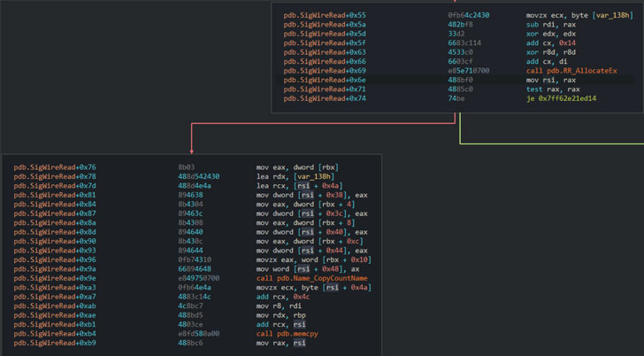
Task: Click the xor r8d, r8d instruction
Action: [551, 52]
